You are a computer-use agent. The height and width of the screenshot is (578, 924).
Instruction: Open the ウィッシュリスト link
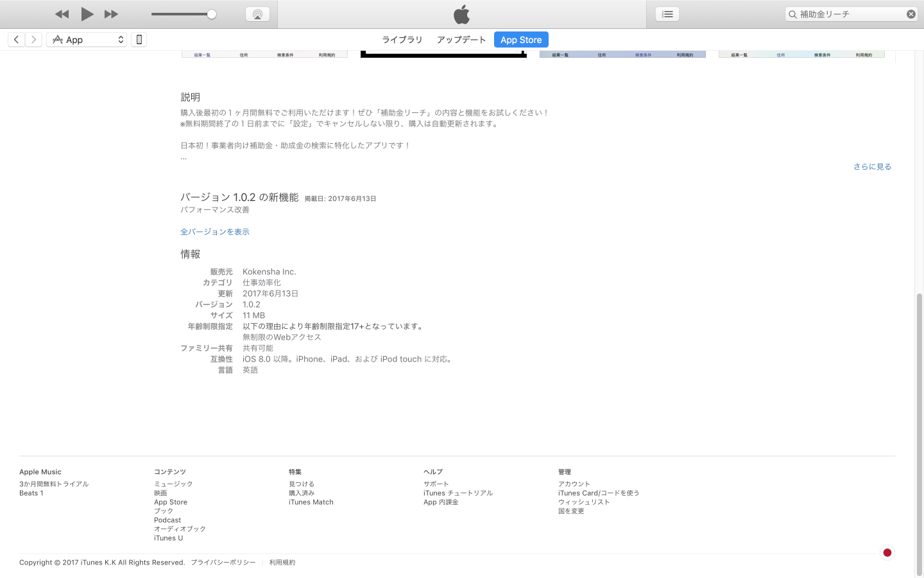584,502
